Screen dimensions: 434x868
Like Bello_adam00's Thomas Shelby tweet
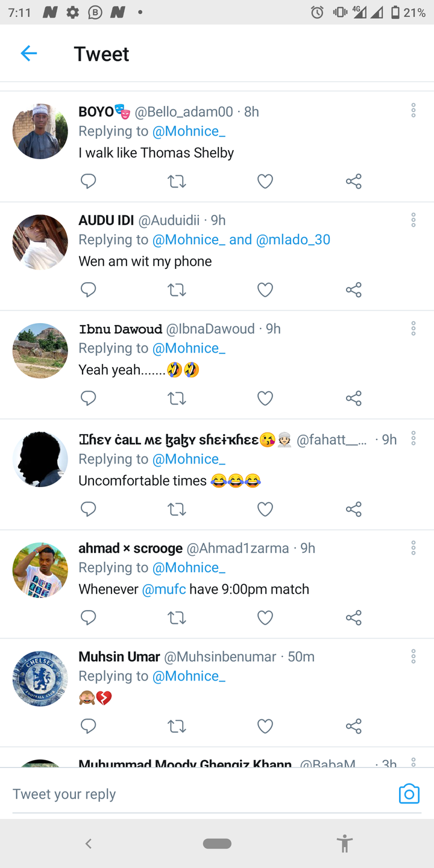[265, 181]
